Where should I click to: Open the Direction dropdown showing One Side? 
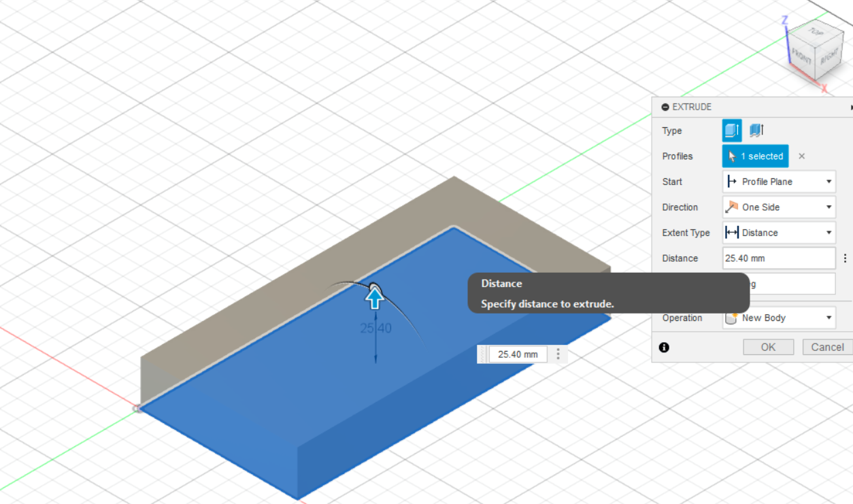tap(778, 207)
